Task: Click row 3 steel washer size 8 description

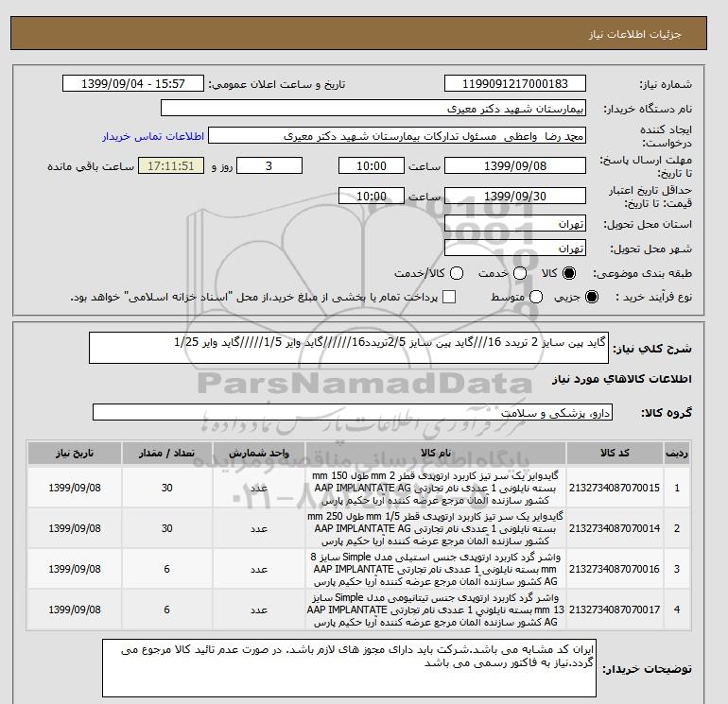Action: click(x=436, y=569)
